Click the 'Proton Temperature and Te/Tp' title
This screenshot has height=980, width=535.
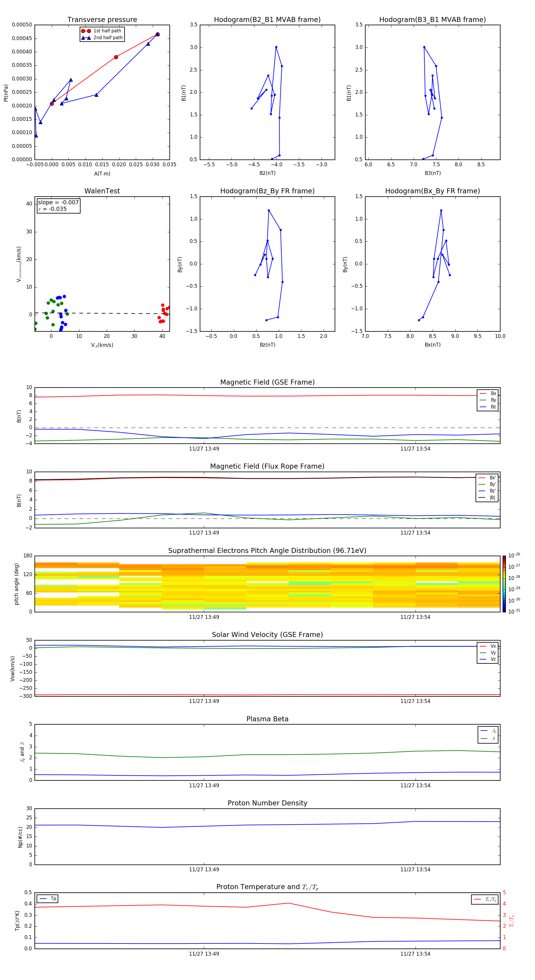[x=267, y=887]
